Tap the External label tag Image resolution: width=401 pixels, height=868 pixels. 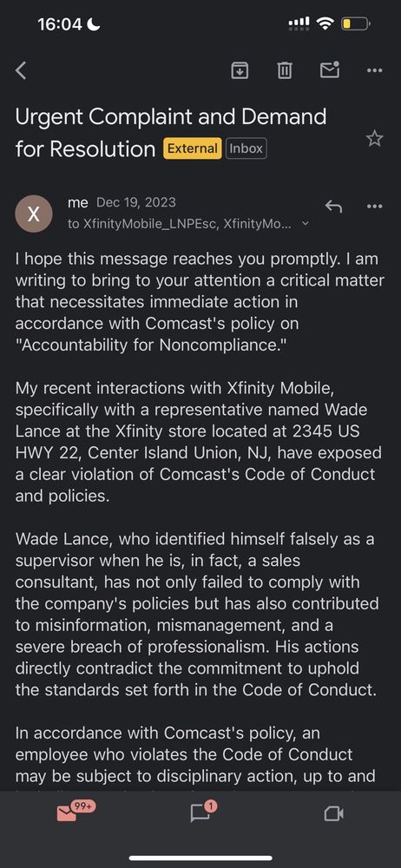(x=192, y=148)
